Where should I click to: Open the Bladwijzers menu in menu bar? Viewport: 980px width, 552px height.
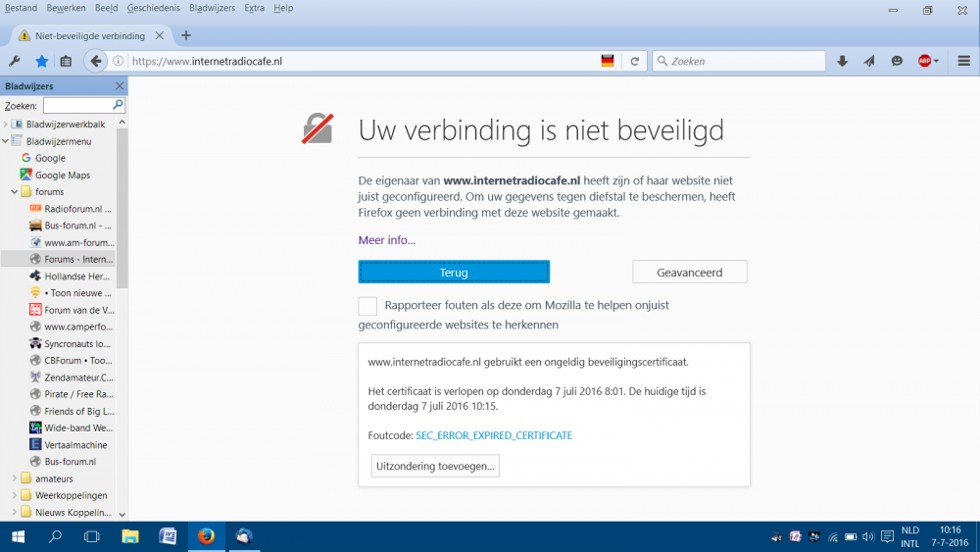pyautogui.click(x=214, y=8)
